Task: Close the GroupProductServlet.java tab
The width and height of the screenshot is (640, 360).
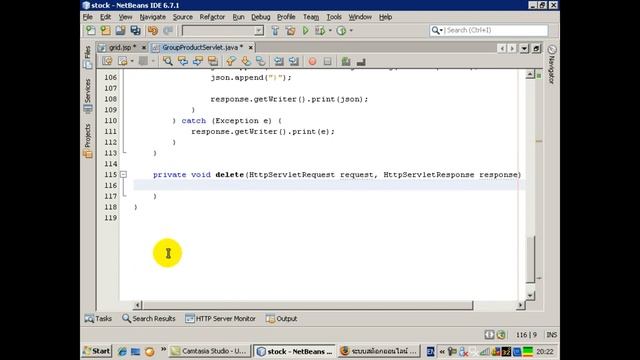Action: 251,48
